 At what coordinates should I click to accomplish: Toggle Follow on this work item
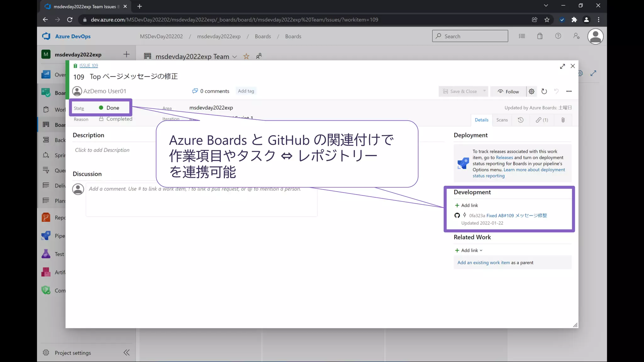508,91
